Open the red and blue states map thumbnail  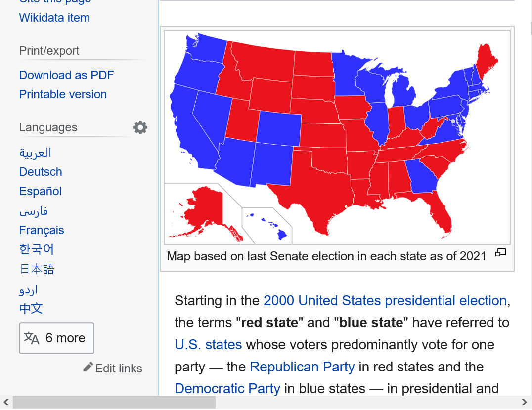(337, 137)
